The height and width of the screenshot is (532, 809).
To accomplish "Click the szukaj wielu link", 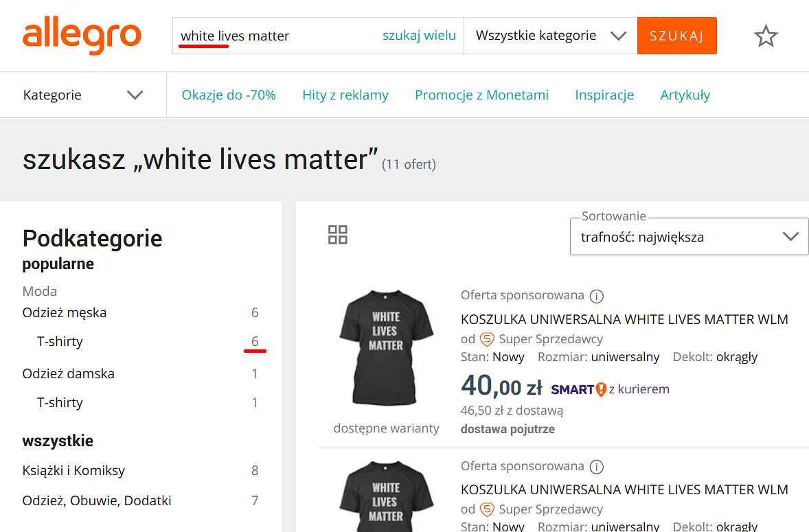I will (x=419, y=36).
